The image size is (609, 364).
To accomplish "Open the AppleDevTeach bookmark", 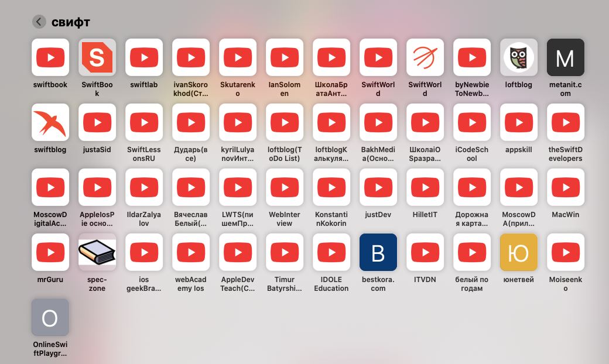I will (x=238, y=252).
